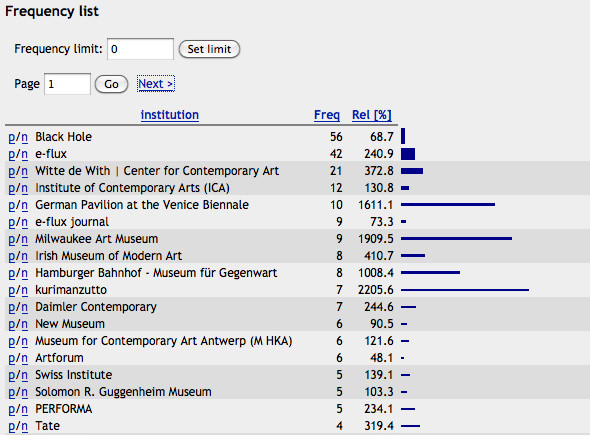This screenshot has width=590, height=435.
Task: Click the n link for Tate
Action: [24, 426]
